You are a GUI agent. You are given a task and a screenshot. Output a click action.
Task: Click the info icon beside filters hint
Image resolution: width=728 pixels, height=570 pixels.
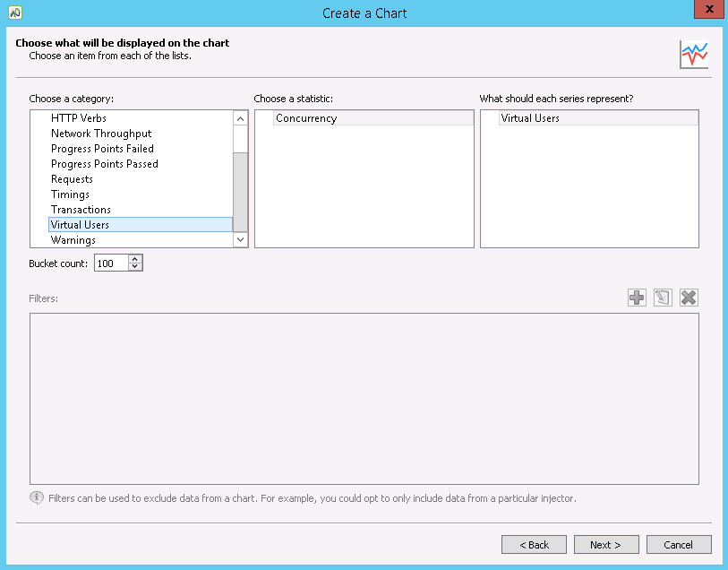(x=37, y=497)
